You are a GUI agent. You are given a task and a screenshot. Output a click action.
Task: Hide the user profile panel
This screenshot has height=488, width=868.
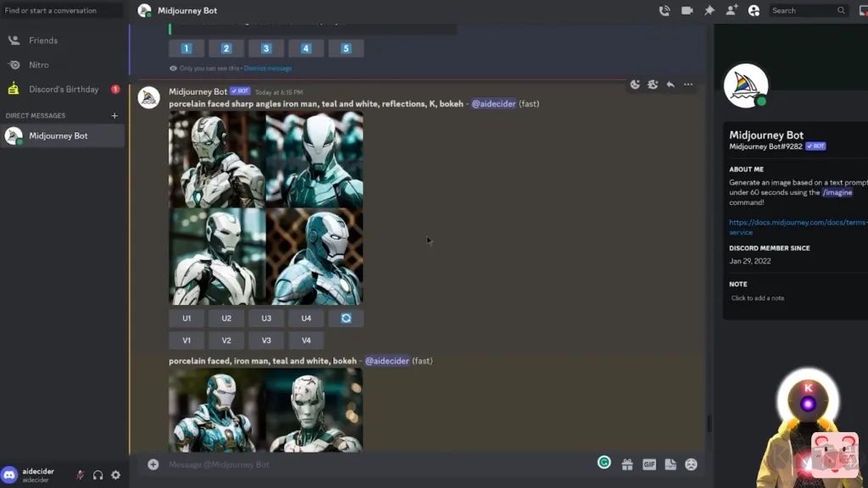tap(754, 11)
